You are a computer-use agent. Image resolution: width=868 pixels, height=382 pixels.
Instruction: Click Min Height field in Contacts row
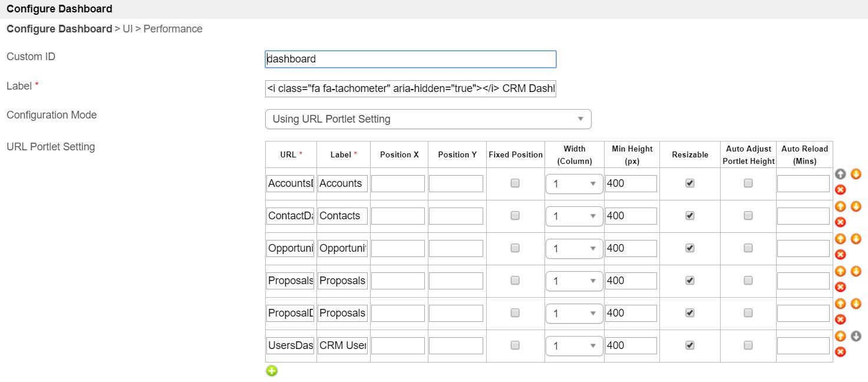pyautogui.click(x=631, y=216)
